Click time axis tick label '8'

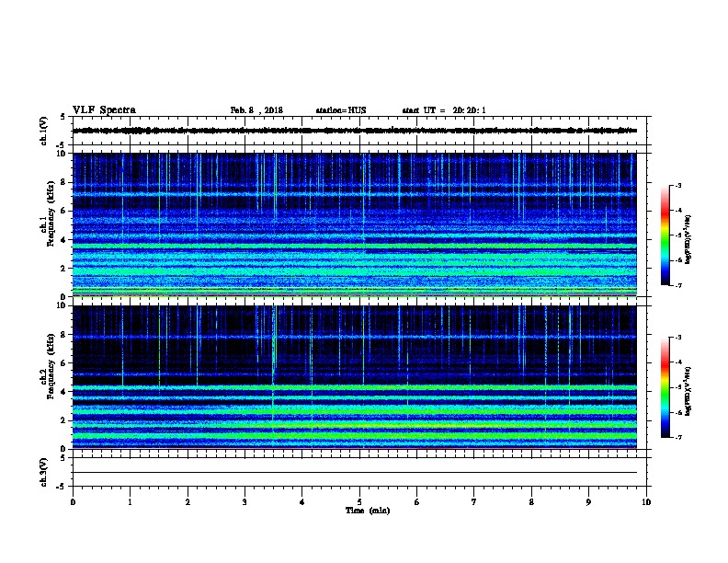531,502
